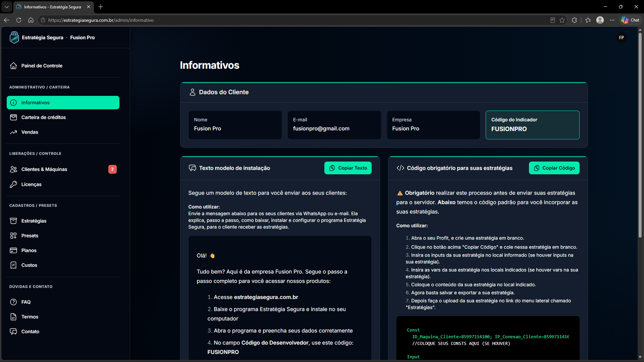Click the estrategiasegura.com.br bold text
The width and height of the screenshot is (644, 362).
click(x=266, y=297)
